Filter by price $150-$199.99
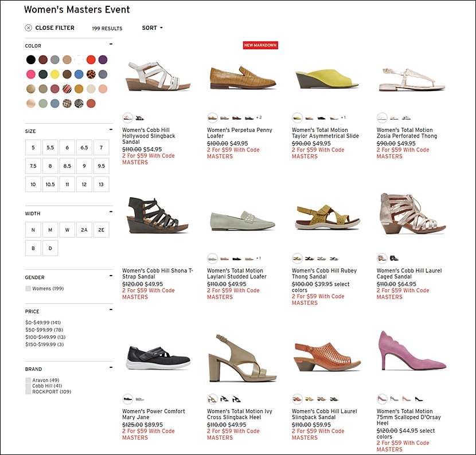Viewport: 476px width, 455px height. [45, 344]
